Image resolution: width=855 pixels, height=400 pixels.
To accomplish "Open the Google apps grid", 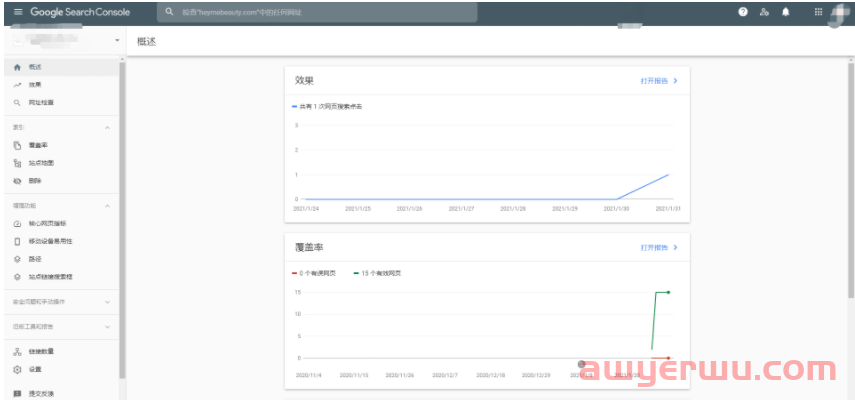I will click(x=818, y=12).
